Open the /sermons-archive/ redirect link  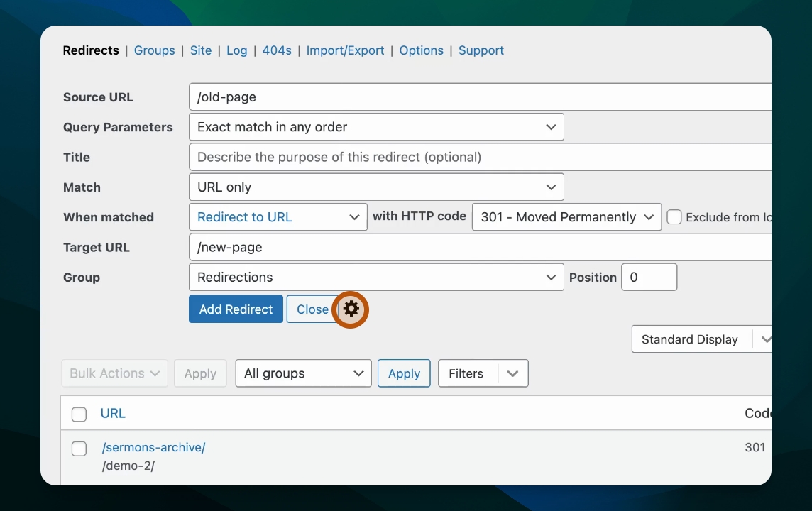[153, 448]
